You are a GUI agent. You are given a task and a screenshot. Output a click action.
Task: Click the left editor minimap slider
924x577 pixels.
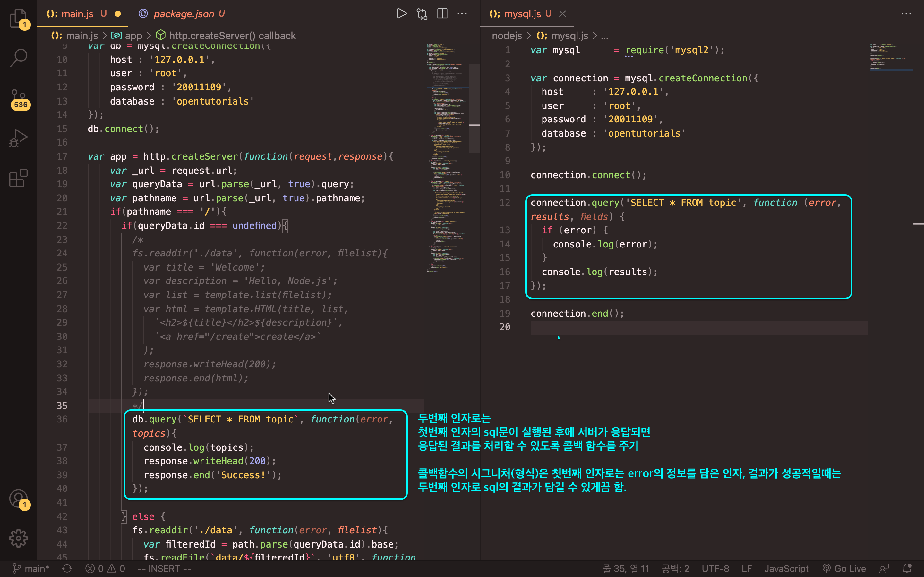pos(474,109)
